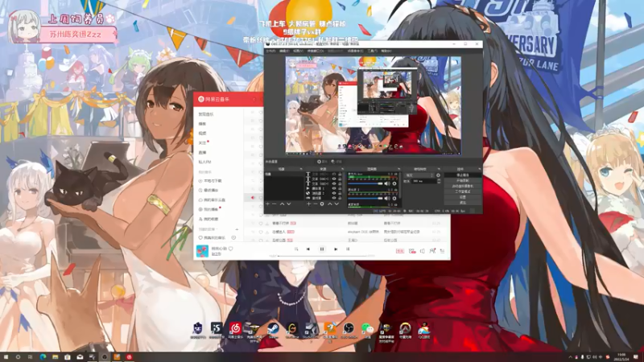Screen dimensions: 644x362
Task: Lock the game capture source in the Sources list
Action: point(340,198)
